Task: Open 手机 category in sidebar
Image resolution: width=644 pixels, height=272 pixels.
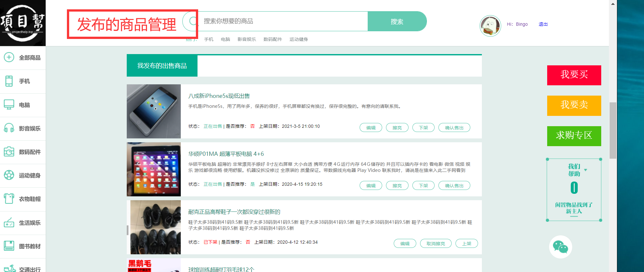Action: 24,81
